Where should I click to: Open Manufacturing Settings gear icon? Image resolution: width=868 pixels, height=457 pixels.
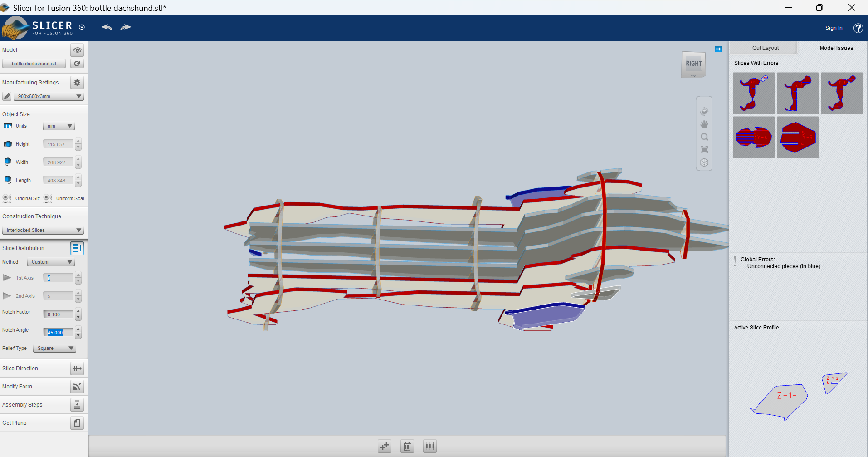pos(77,83)
